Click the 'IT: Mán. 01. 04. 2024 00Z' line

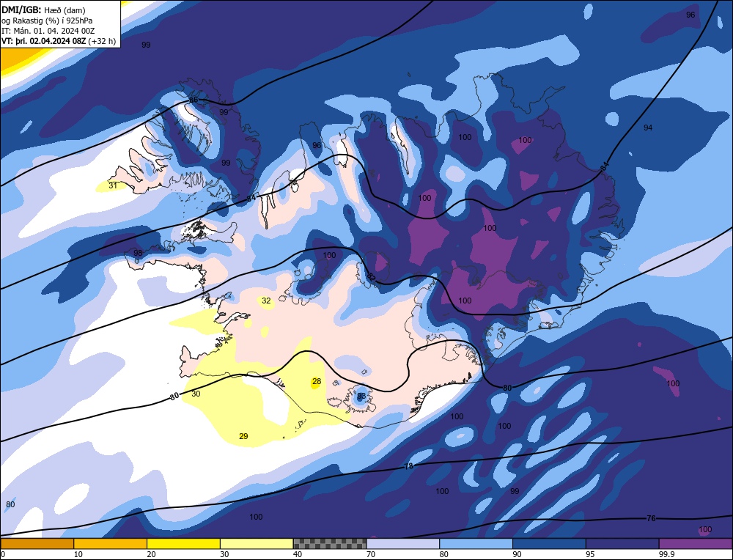[48, 31]
